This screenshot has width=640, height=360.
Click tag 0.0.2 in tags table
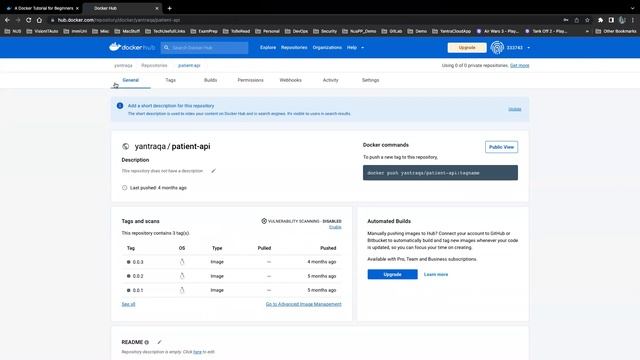(138, 276)
